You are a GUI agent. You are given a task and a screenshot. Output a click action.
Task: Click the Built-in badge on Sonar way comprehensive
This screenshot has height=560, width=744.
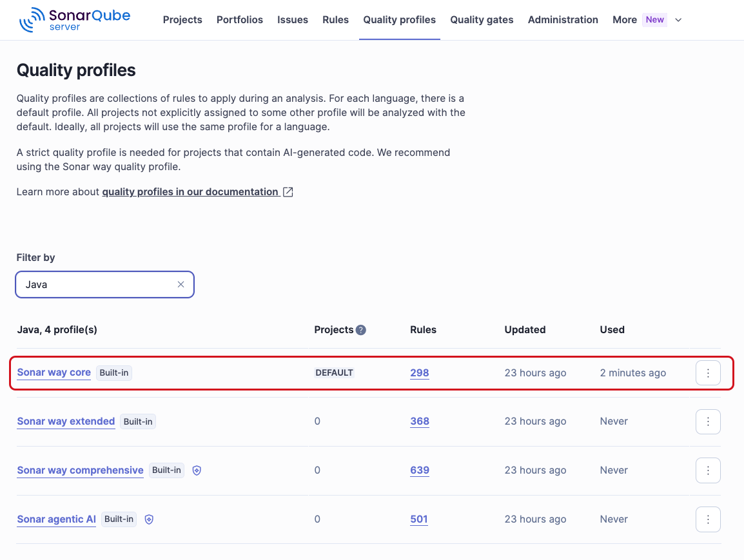pos(166,470)
